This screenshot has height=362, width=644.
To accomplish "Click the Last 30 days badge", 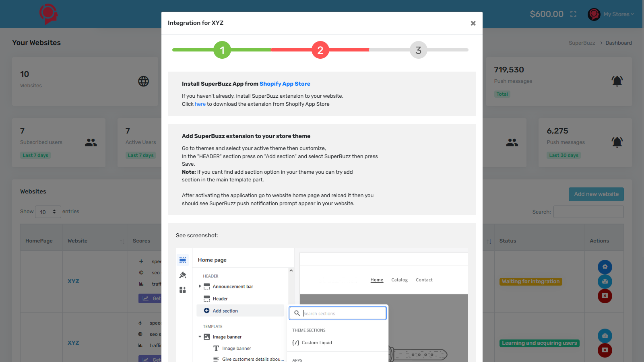I will [563, 155].
